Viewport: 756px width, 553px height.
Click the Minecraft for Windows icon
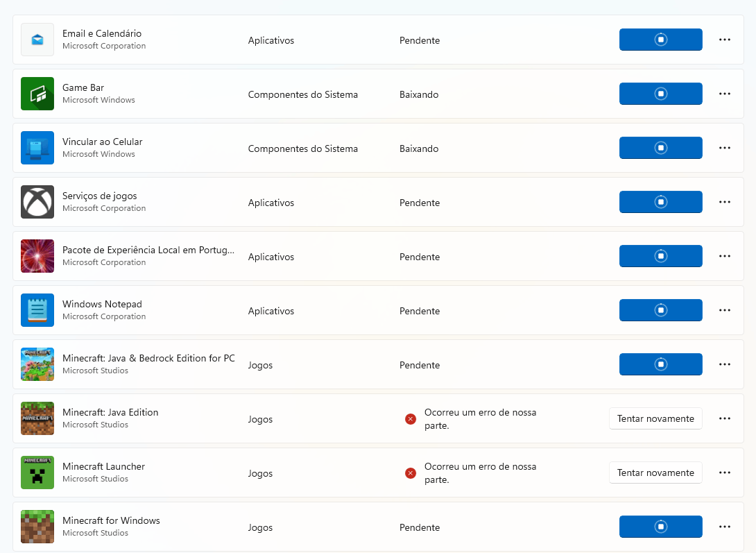click(37, 527)
